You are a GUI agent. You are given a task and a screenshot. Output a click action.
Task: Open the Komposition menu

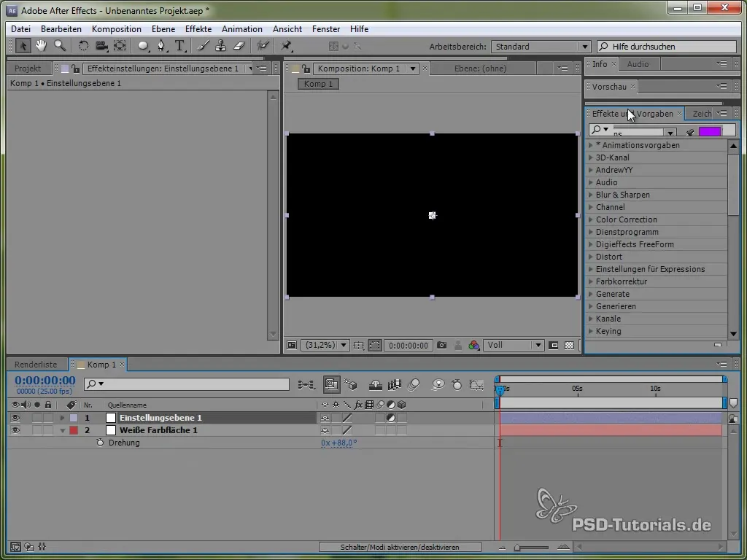pos(117,29)
